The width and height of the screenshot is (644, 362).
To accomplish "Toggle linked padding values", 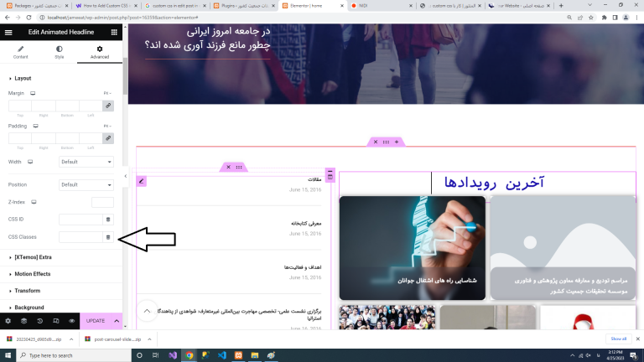I will click(x=107, y=137).
